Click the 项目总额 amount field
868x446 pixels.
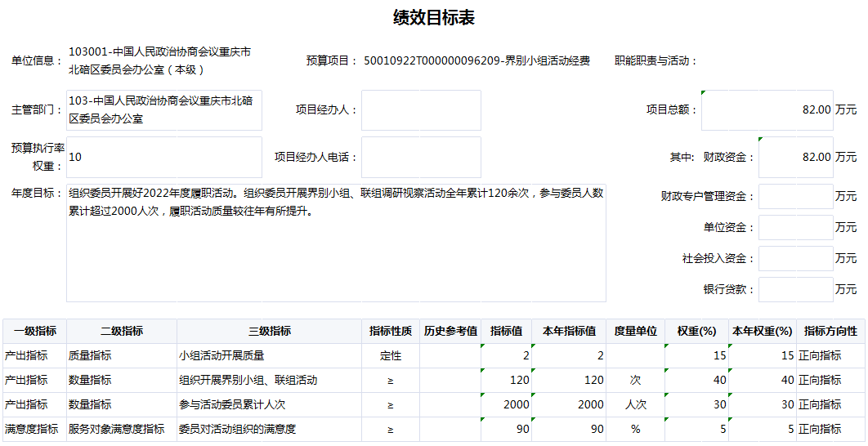(767, 110)
